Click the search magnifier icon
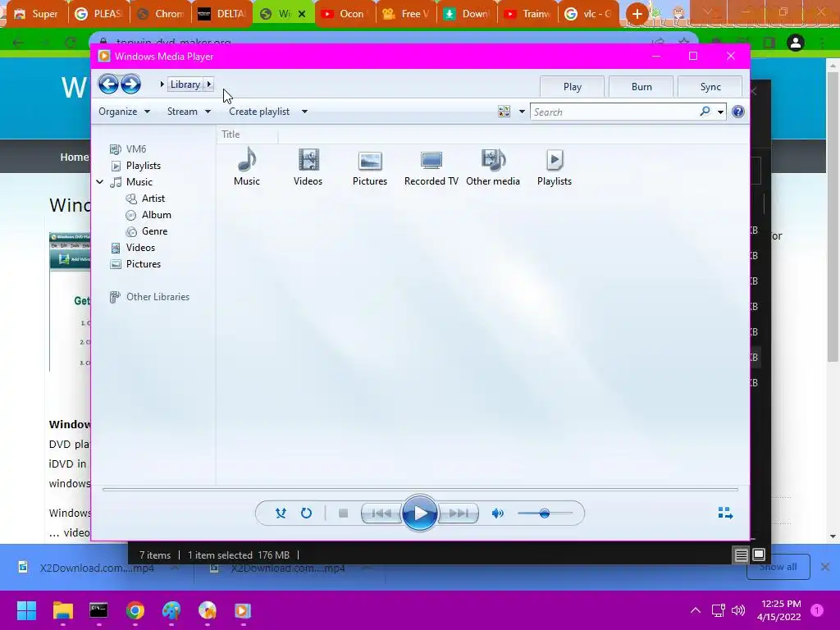The width and height of the screenshot is (840, 630). point(705,112)
